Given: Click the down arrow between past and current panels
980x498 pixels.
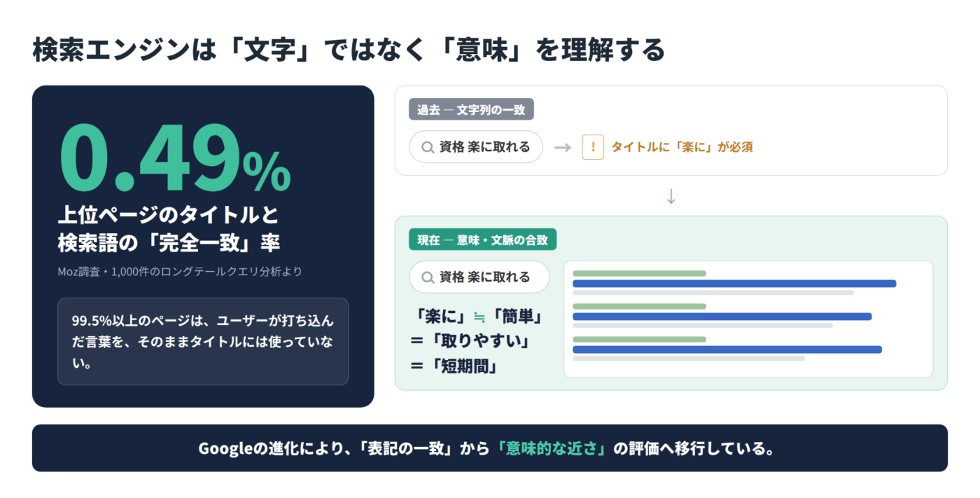Looking at the screenshot, I should pos(671,197).
